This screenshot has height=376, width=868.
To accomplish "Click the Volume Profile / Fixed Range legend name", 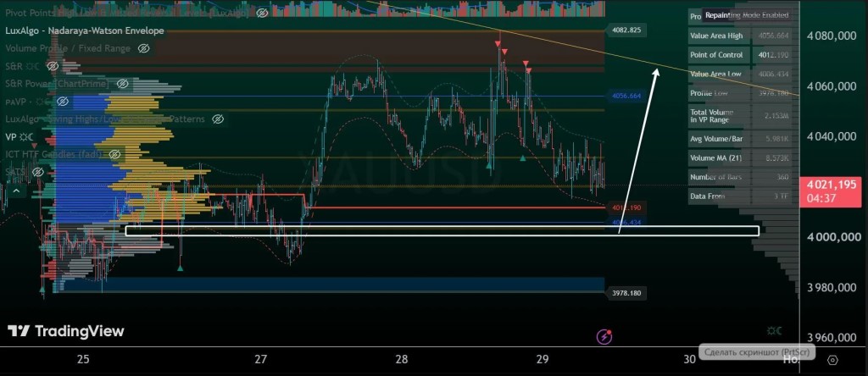I will (x=68, y=48).
